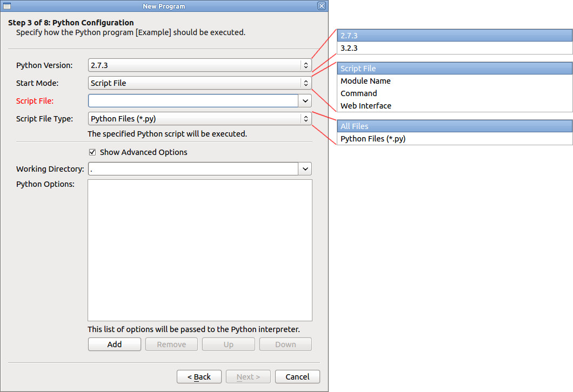Image resolution: width=573 pixels, height=392 pixels.
Task: Select All Files in file type list
Action: (455, 126)
